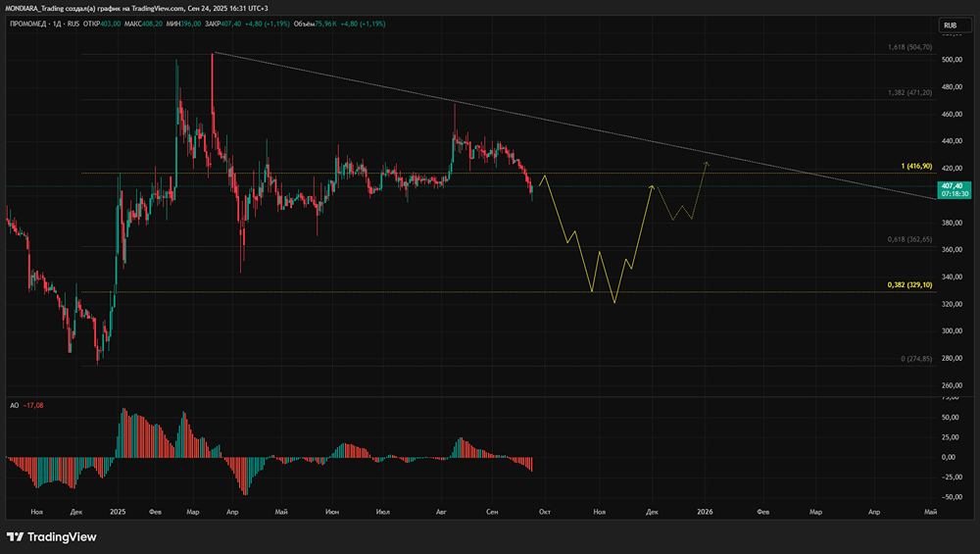This screenshot has height=554, width=980.
Task: Select the AO indicator legend label
Action: [x=15, y=405]
